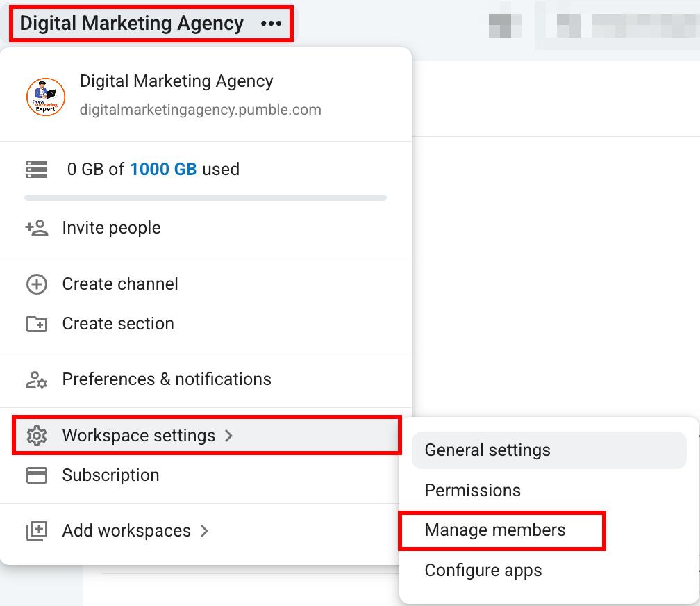Open Permissions in the submenu
This screenshot has width=700, height=606.
click(472, 490)
